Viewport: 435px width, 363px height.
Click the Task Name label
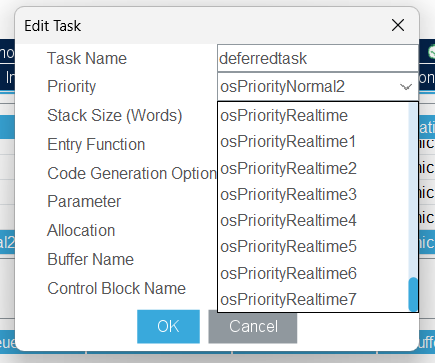point(87,58)
